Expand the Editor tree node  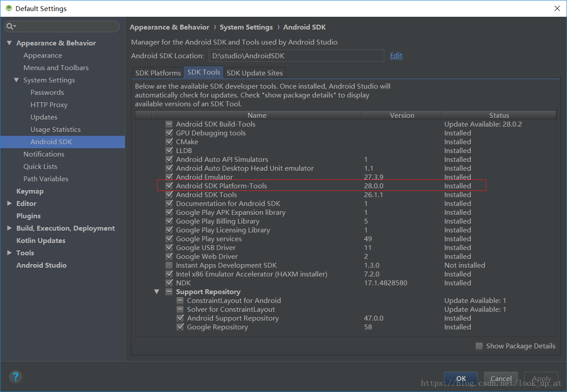9,204
